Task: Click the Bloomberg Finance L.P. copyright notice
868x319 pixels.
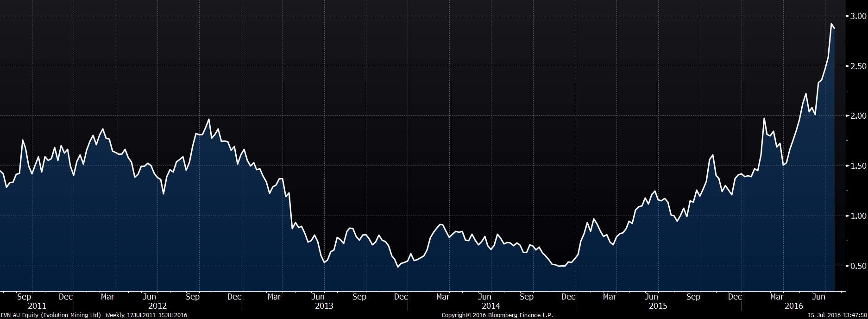Action: tap(497, 315)
